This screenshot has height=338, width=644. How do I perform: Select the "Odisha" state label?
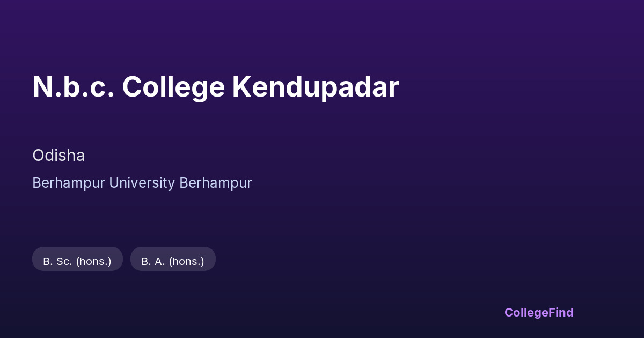pyautogui.click(x=58, y=156)
